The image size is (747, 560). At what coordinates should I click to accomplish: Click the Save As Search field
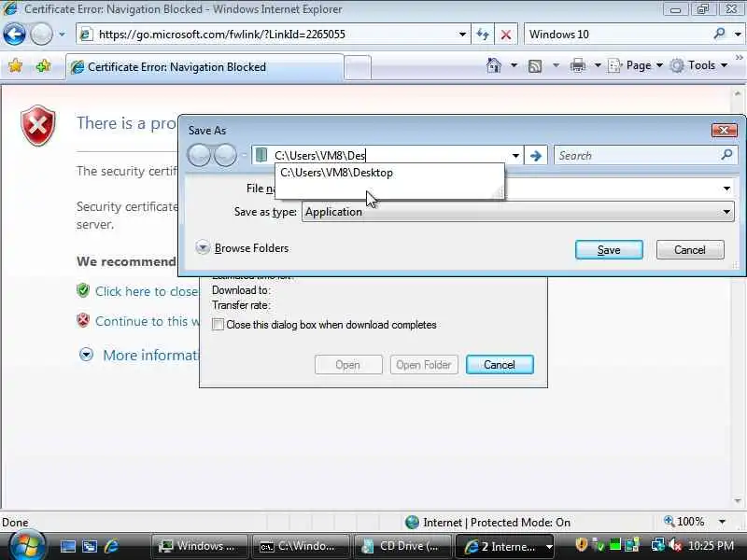636,155
